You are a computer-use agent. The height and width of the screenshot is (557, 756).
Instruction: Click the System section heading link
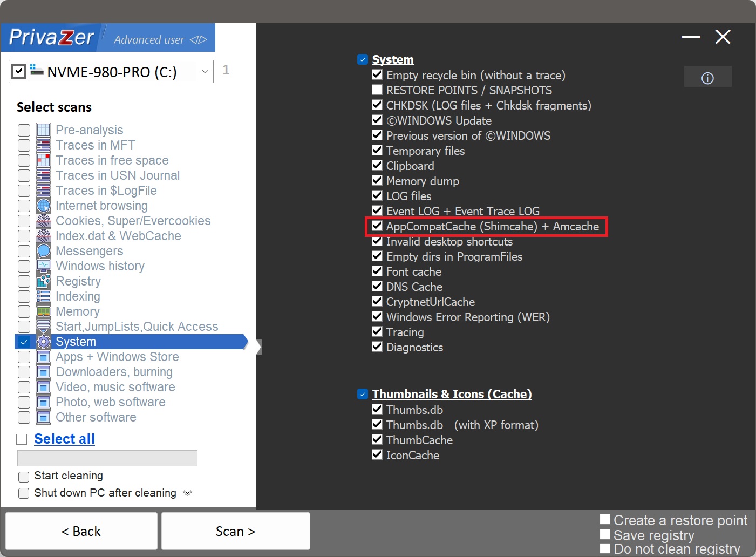(393, 59)
